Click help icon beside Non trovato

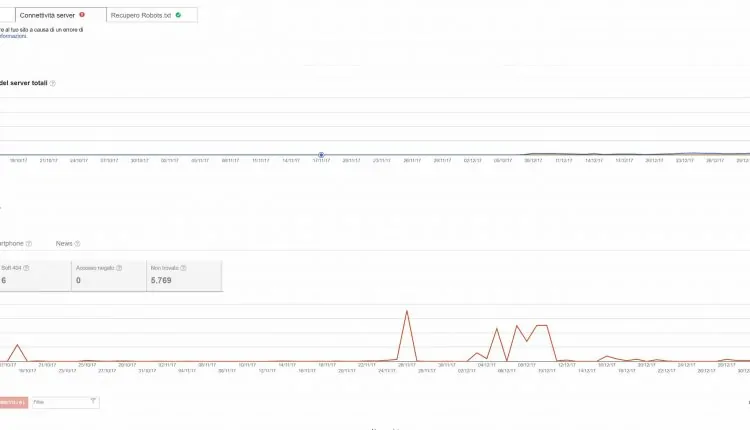tap(184, 268)
